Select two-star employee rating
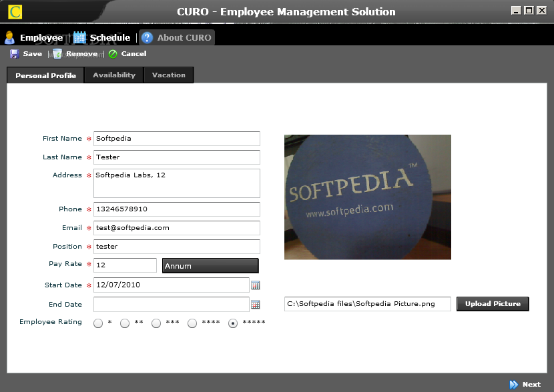The height and width of the screenshot is (392, 554). (125, 323)
